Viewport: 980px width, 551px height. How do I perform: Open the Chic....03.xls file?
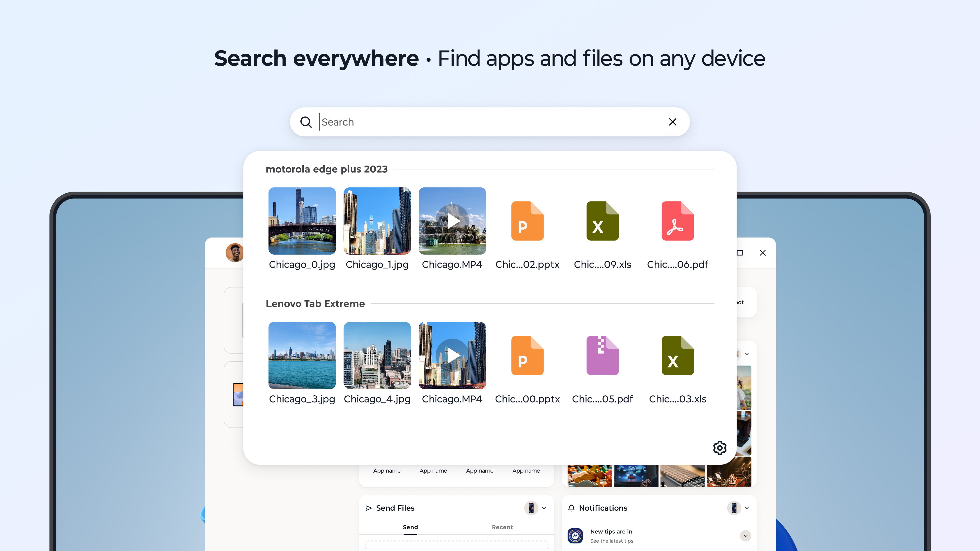click(677, 356)
